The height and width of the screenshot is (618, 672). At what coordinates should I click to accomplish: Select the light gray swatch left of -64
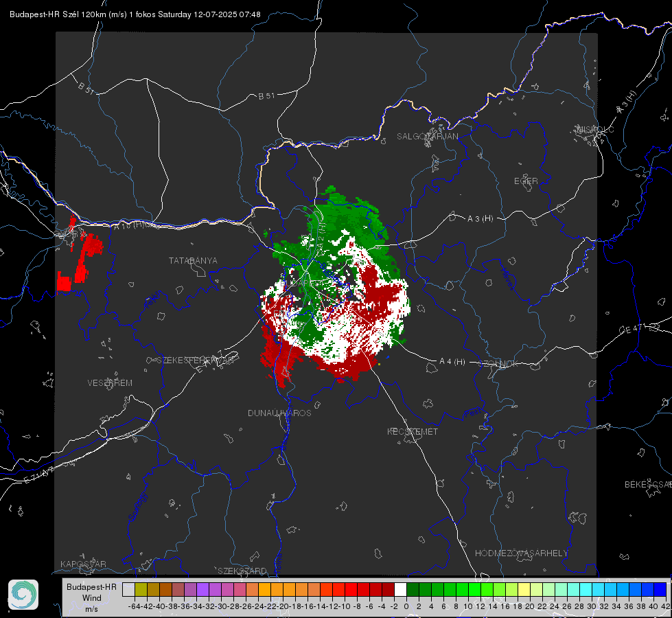(128, 589)
